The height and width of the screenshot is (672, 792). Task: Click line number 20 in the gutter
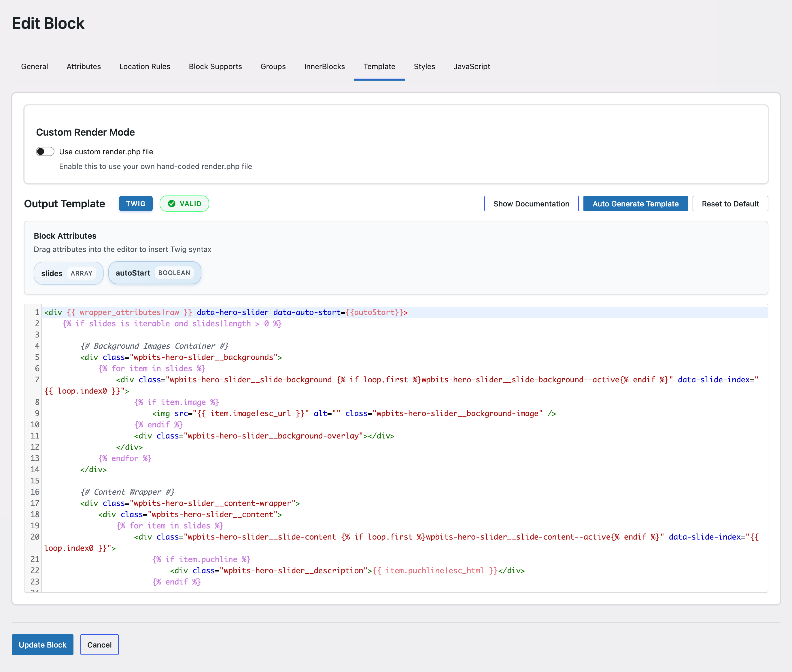[x=35, y=537]
